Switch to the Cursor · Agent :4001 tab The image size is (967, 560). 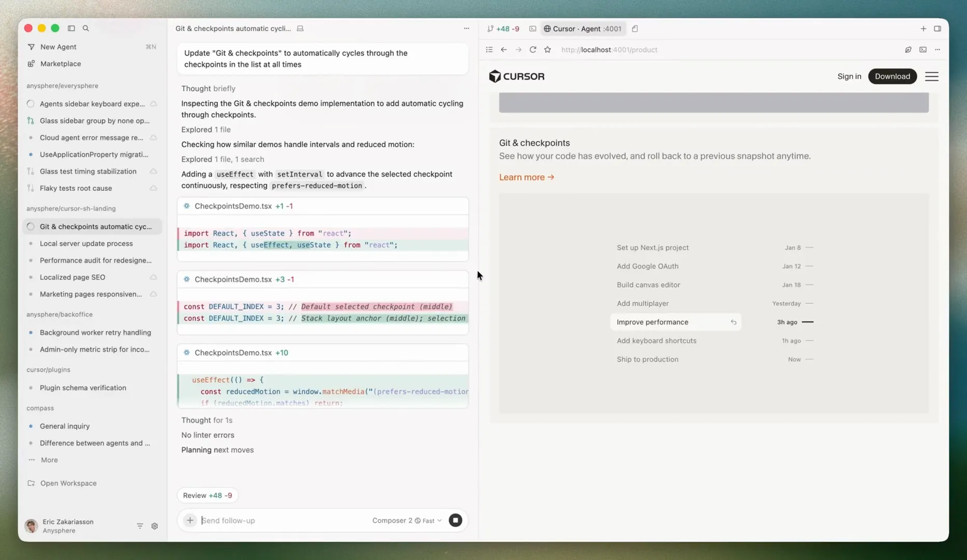point(583,29)
